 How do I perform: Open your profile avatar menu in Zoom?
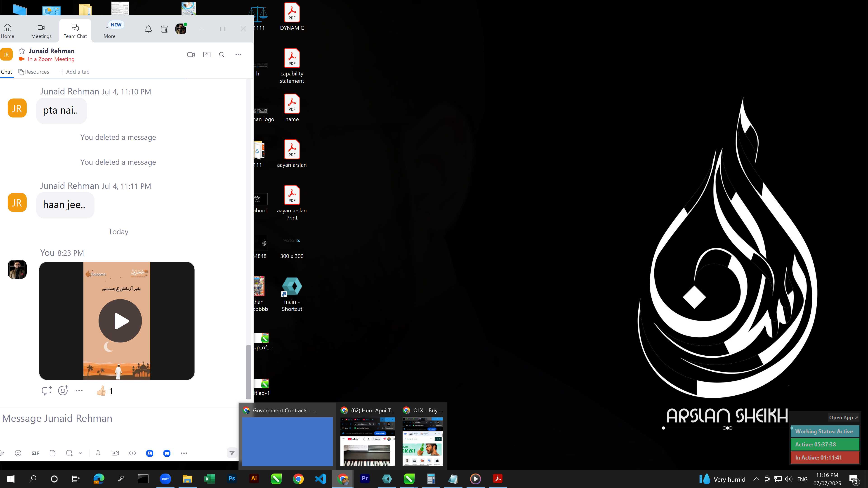tap(181, 29)
